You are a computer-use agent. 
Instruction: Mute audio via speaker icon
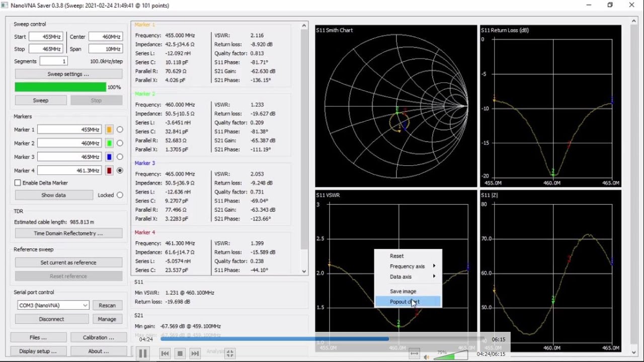426,356
